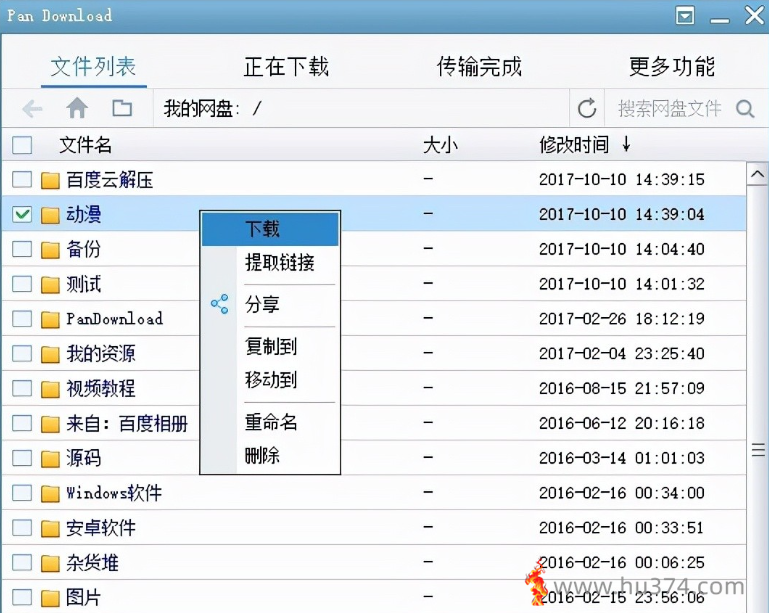Image resolution: width=769 pixels, height=613 pixels.
Task: Switch to the 文件列表 tab
Action: 93,66
